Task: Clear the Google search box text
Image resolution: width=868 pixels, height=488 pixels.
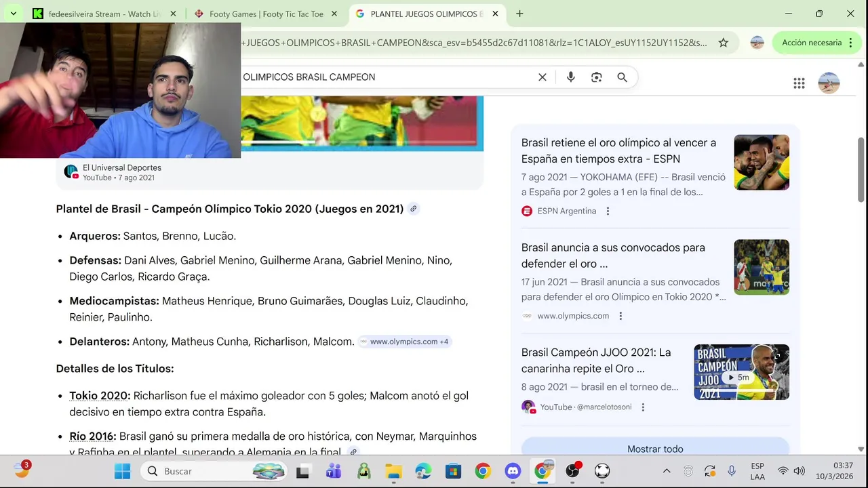Action: click(x=542, y=77)
